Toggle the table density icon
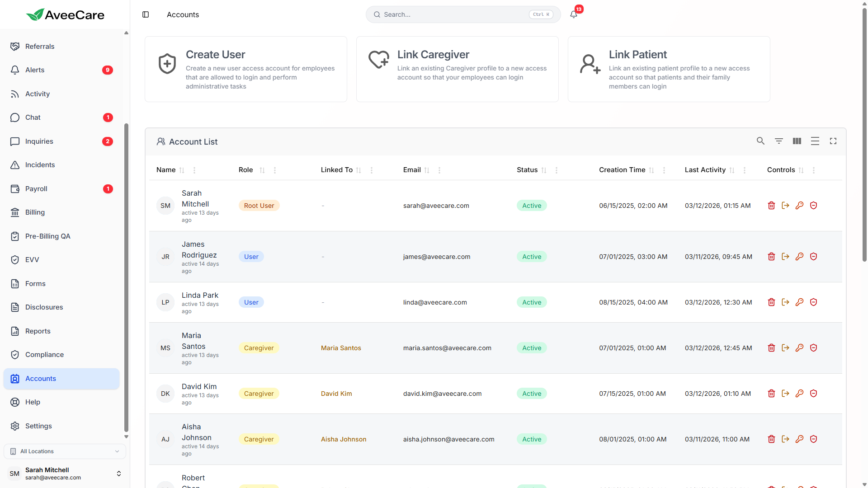The image size is (868, 488). [x=815, y=141]
